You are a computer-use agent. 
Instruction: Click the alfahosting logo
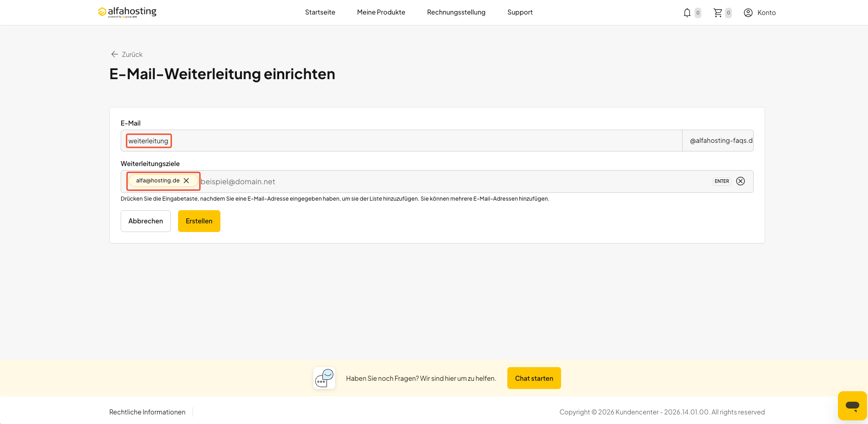tap(127, 12)
